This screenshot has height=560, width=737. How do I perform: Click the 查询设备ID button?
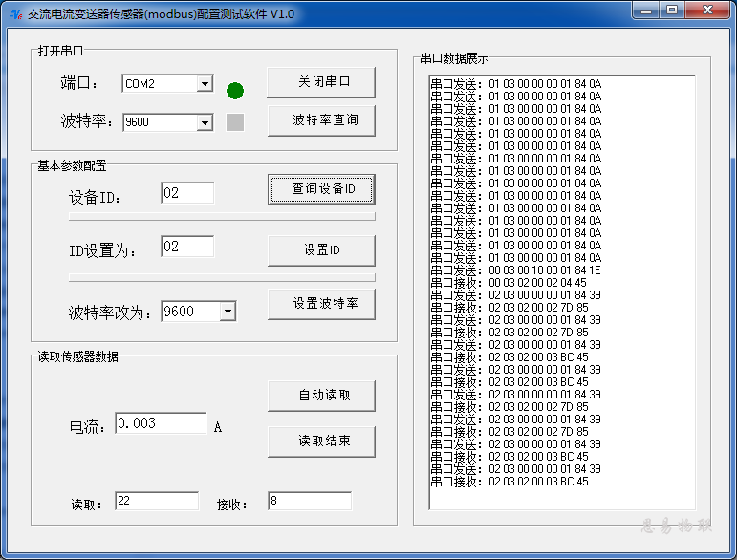[320, 189]
